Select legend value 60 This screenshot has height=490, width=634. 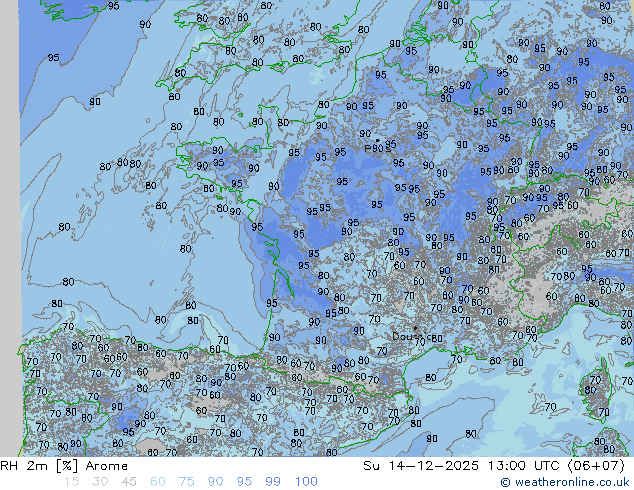tap(157, 482)
